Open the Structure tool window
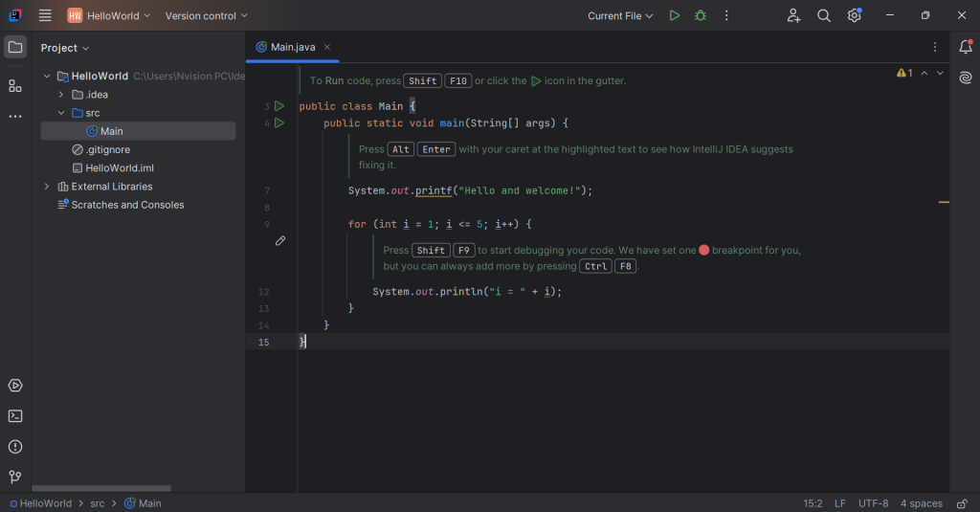 click(x=15, y=86)
